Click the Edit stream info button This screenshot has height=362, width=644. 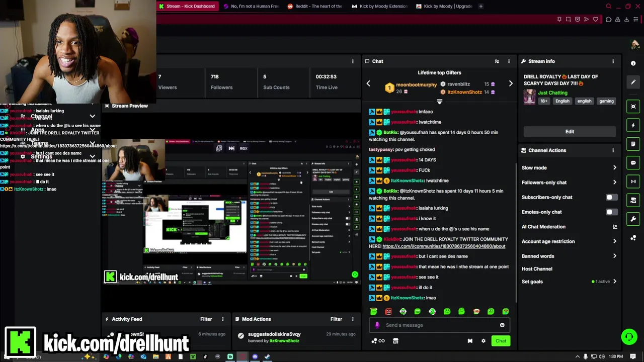pos(570,132)
